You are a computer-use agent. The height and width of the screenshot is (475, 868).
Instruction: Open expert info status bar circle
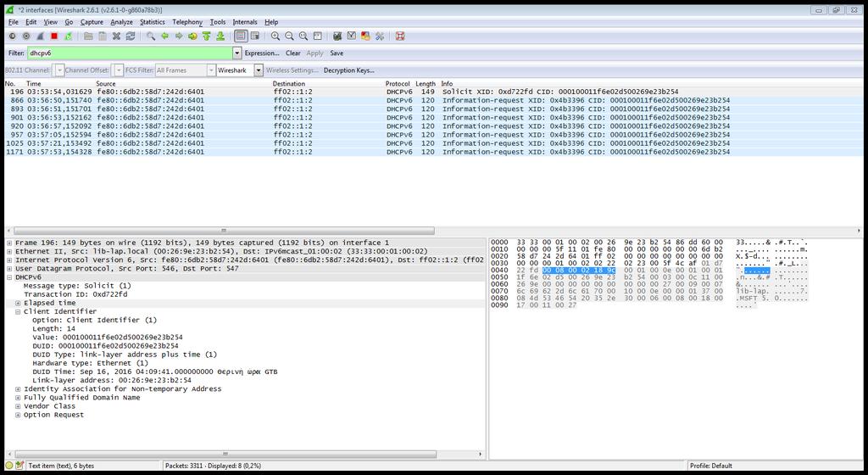8,466
